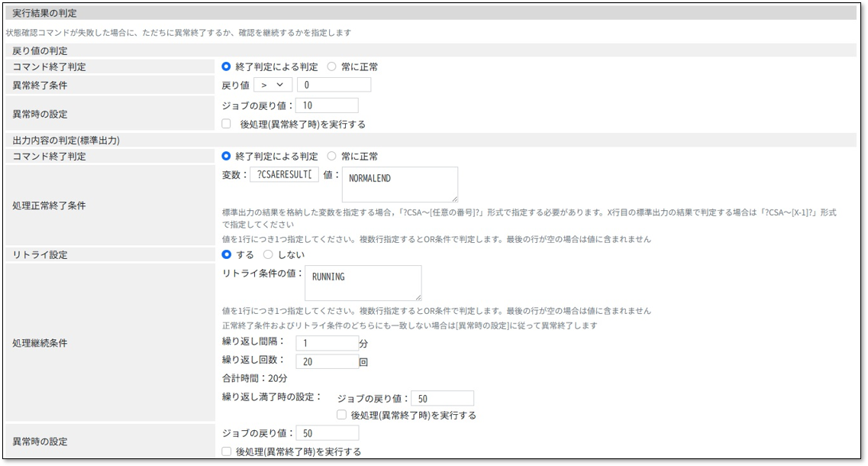Image resolution: width=868 pixels, height=466 pixels.
Task: Focus the 変数 field with ?CSAERESULT
Action: click(284, 174)
